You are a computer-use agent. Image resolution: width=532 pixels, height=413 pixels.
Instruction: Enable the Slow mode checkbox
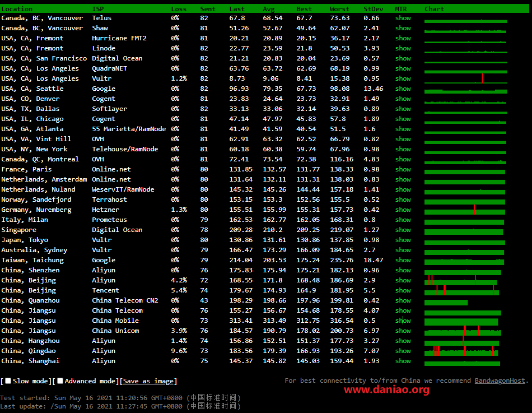click(8, 381)
